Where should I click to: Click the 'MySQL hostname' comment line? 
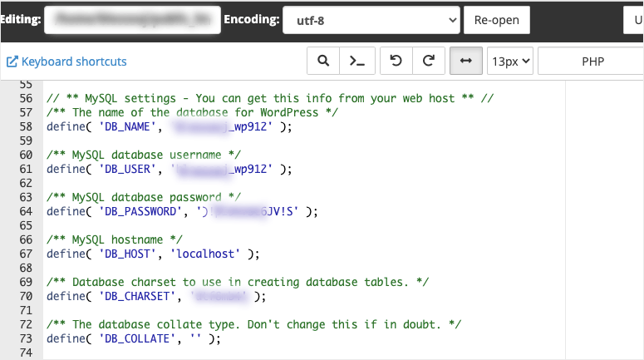(x=115, y=239)
